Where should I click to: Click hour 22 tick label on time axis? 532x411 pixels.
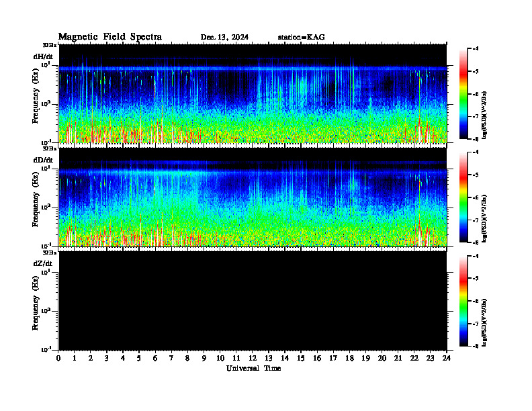click(x=414, y=358)
